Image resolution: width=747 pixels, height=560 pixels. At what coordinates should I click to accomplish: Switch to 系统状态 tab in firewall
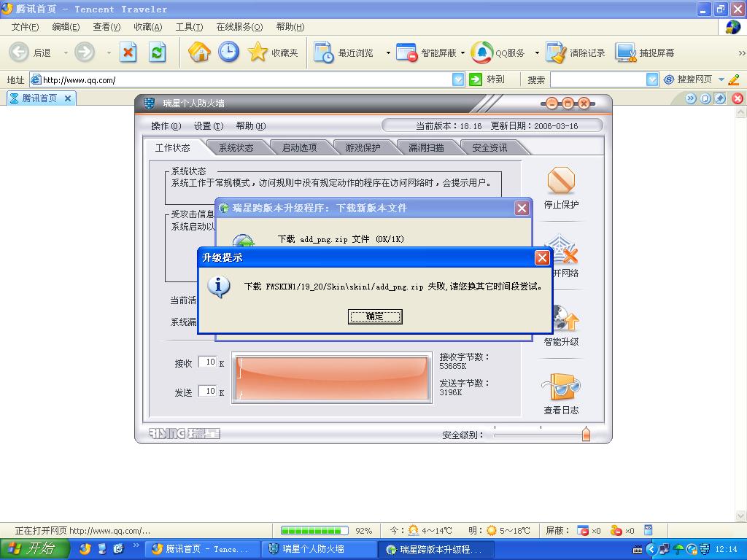pyautogui.click(x=236, y=147)
